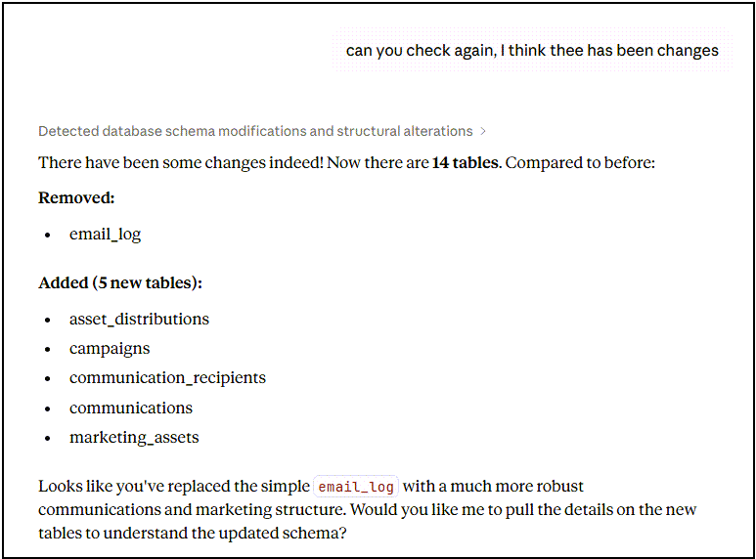Open "Detected database schema modifications" reasoning summary
The height and width of the screenshot is (559, 756).
point(254,131)
